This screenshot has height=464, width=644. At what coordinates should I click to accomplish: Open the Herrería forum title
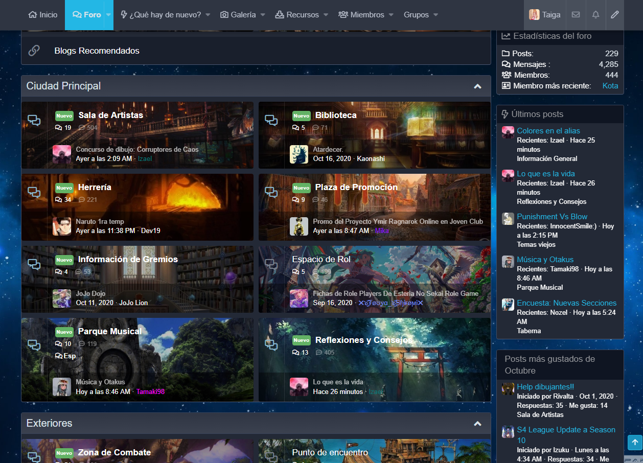(x=94, y=187)
